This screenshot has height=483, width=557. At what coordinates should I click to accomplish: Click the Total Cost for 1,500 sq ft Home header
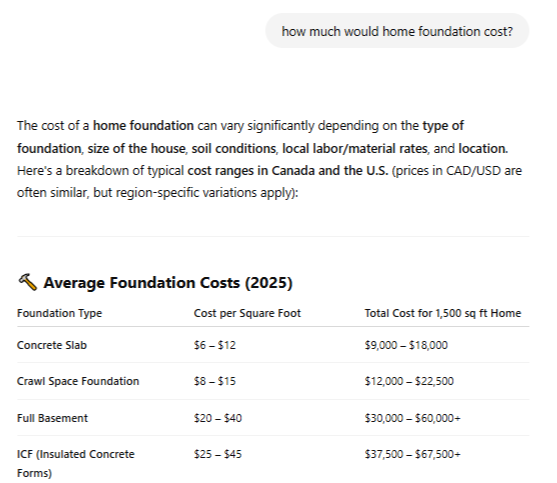pyautogui.click(x=443, y=313)
